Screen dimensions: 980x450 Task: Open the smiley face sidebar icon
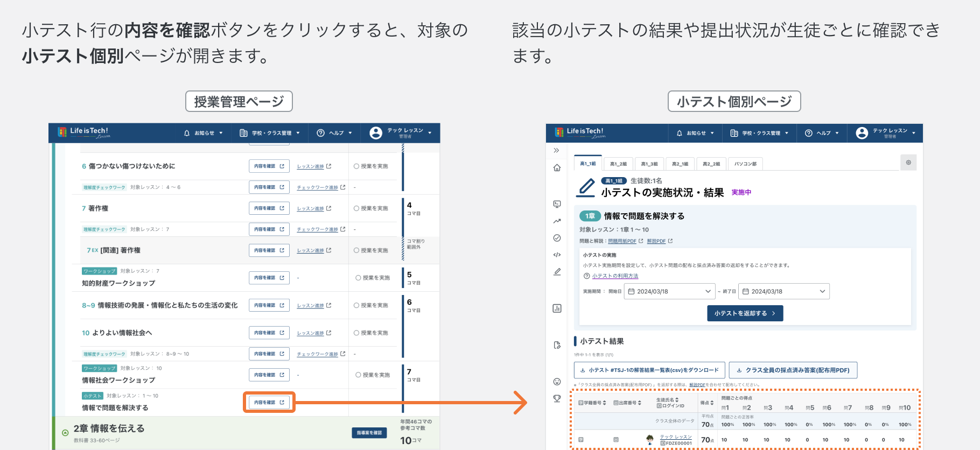tap(557, 382)
